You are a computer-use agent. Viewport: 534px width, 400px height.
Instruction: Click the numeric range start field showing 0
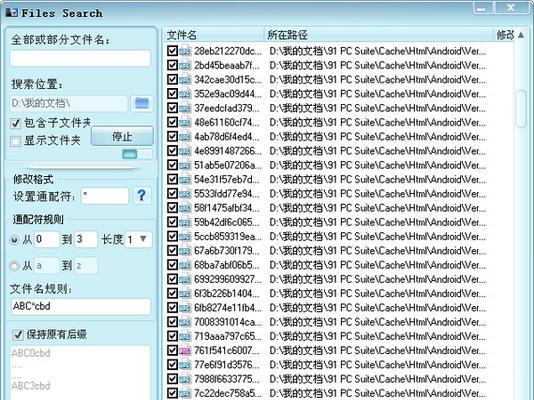pyautogui.click(x=46, y=239)
